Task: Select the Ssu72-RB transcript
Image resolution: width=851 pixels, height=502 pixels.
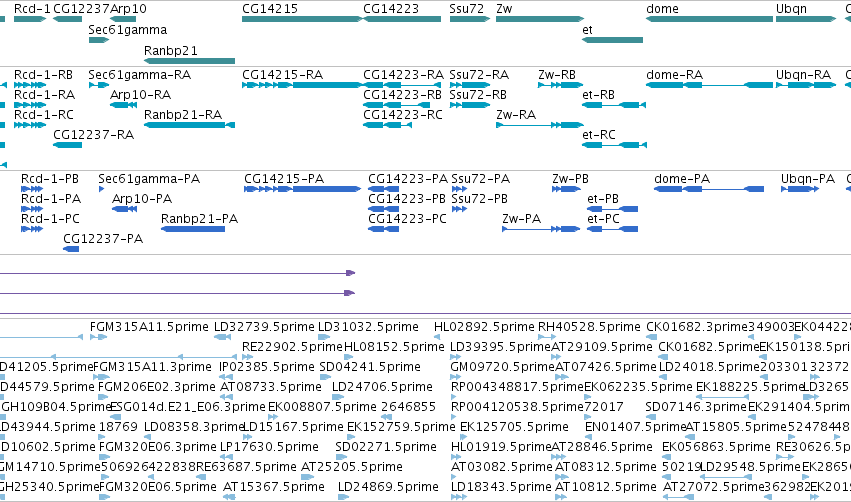Action: click(x=469, y=105)
